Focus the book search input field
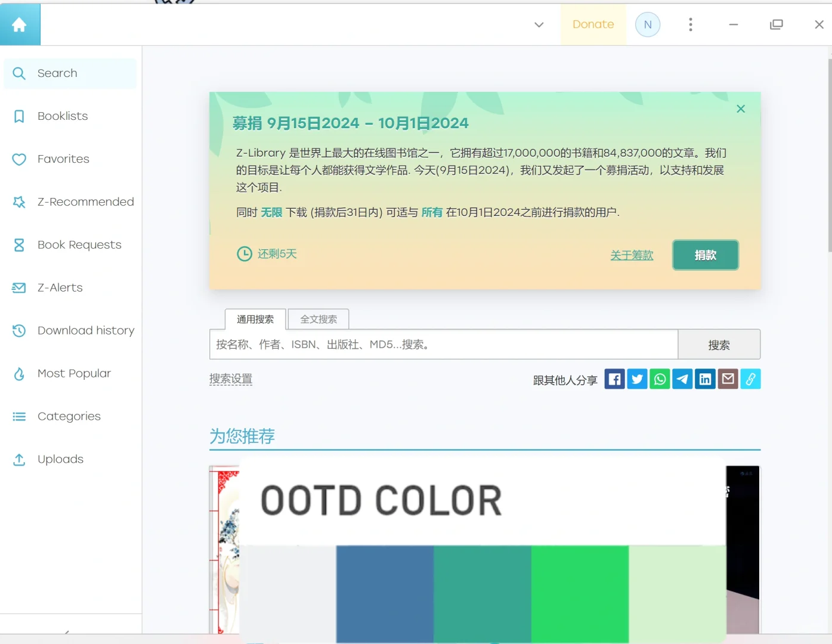Viewport: 832px width, 644px height. (x=444, y=345)
